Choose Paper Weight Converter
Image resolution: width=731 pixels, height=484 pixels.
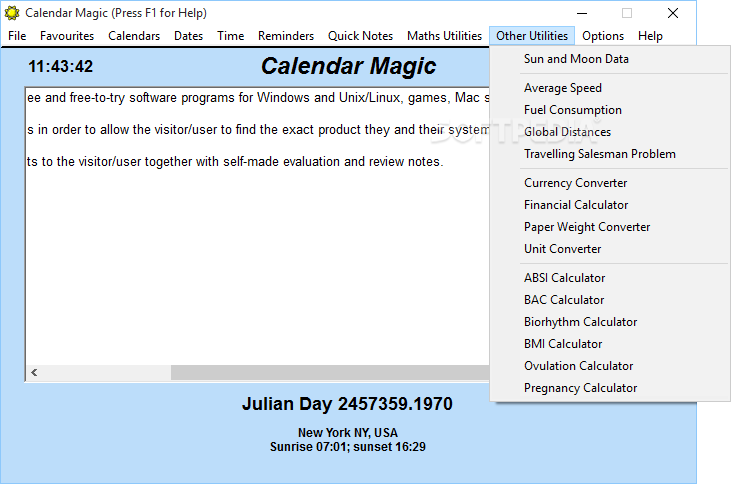[610, 226]
